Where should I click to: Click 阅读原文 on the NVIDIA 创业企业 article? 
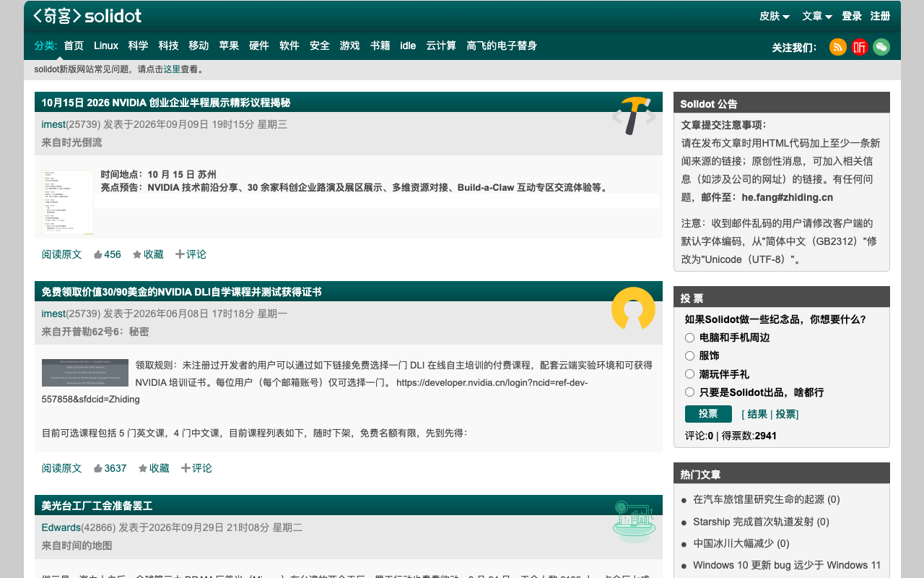click(x=61, y=254)
